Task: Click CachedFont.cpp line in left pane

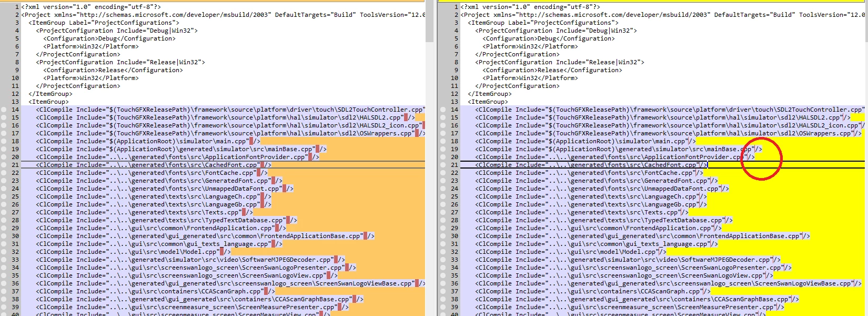Action: click(x=154, y=165)
